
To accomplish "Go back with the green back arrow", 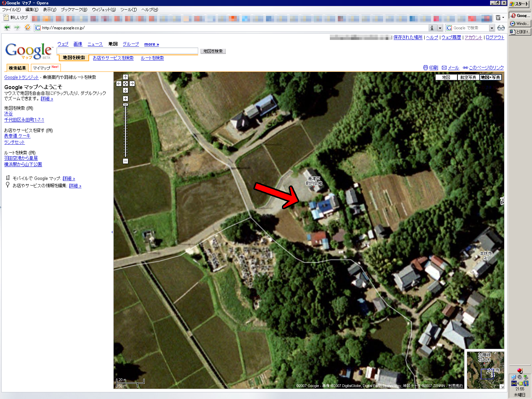I will pyautogui.click(x=7, y=28).
